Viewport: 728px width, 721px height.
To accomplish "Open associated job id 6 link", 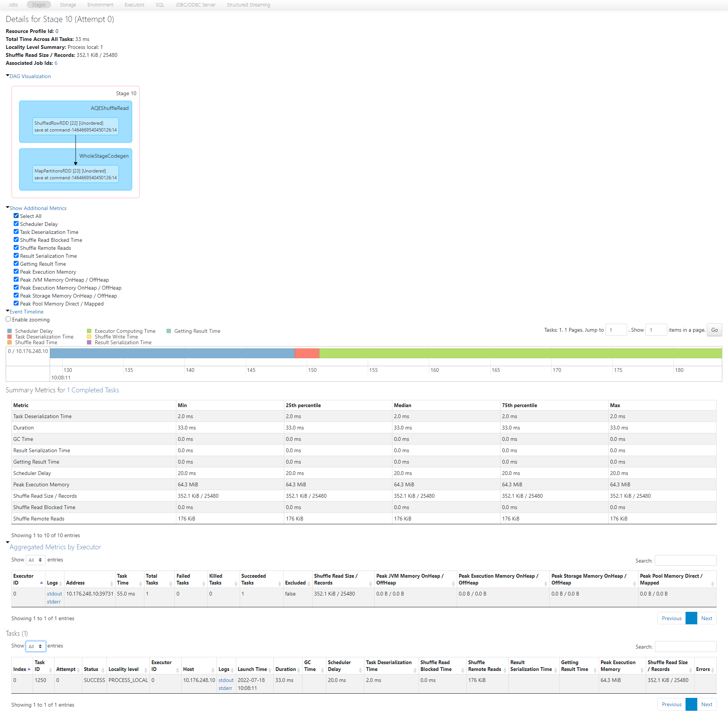I will coord(56,63).
